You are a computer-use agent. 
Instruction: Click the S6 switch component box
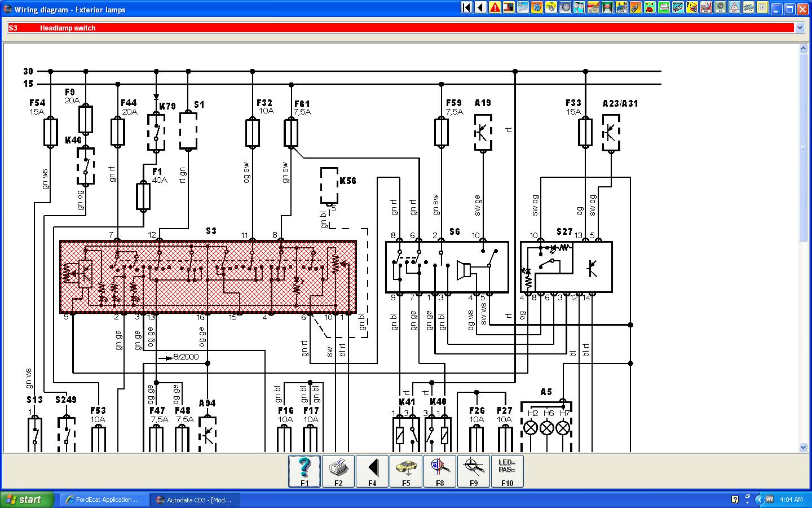pyautogui.click(x=447, y=268)
